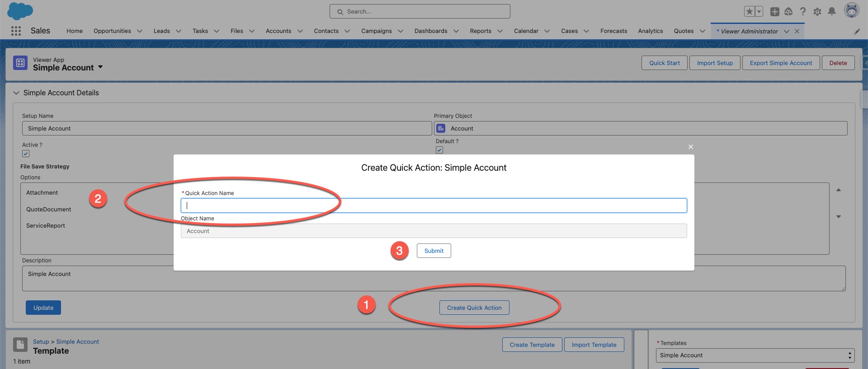Screen dimensions: 868x369
Task: Open the Favorites star icon
Action: pos(750,12)
